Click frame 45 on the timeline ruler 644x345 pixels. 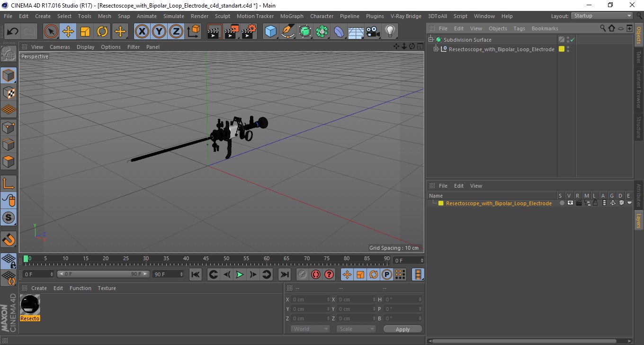tap(206, 259)
